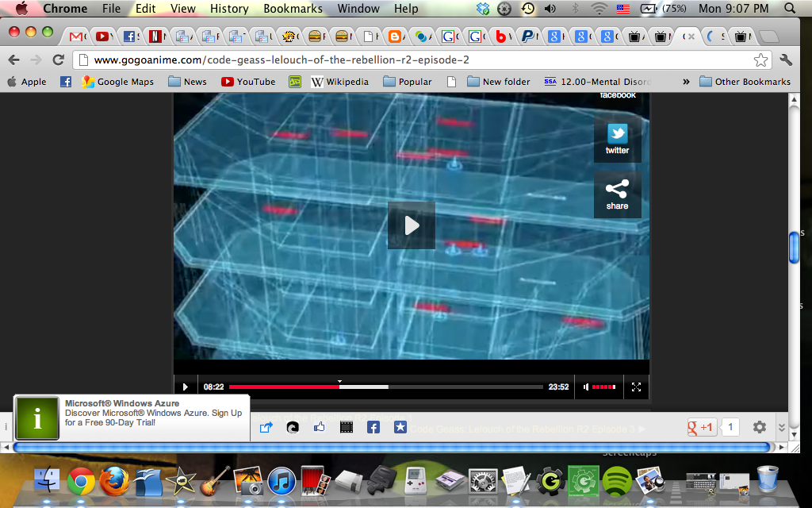This screenshot has width=812, height=508.
Task: Open Spotlight search
Action: pos(790,8)
